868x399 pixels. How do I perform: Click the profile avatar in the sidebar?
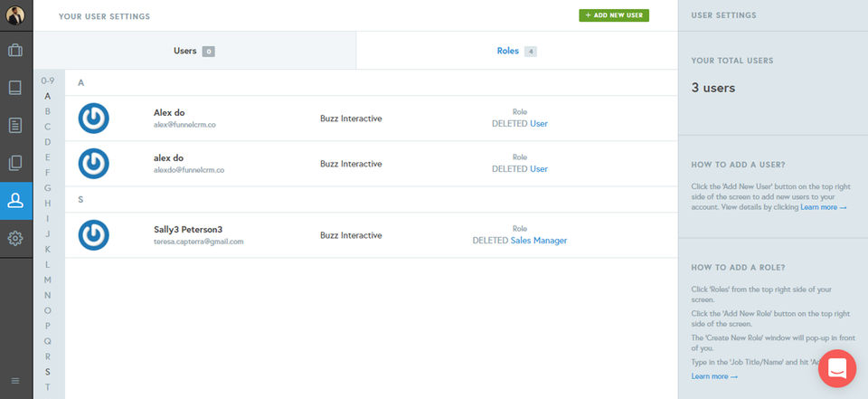[x=16, y=16]
